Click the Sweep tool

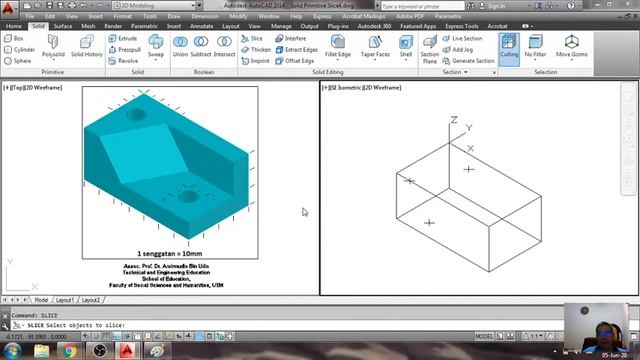coord(156,46)
